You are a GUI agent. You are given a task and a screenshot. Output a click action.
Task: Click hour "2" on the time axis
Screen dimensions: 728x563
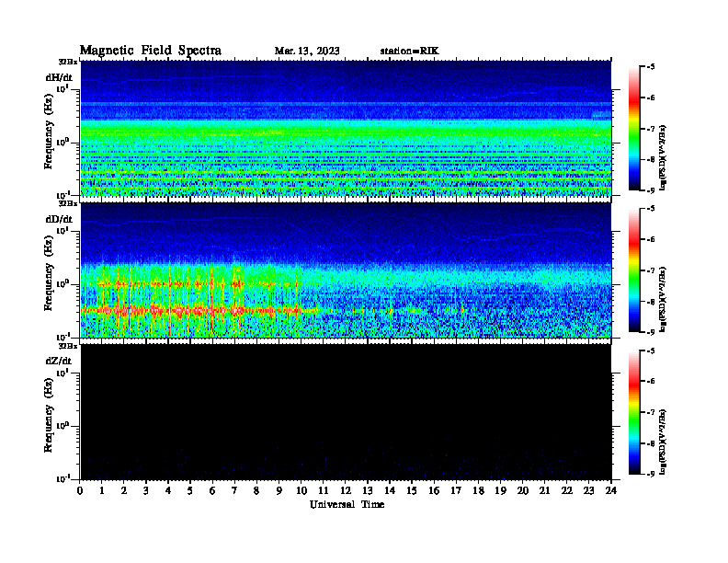click(124, 490)
